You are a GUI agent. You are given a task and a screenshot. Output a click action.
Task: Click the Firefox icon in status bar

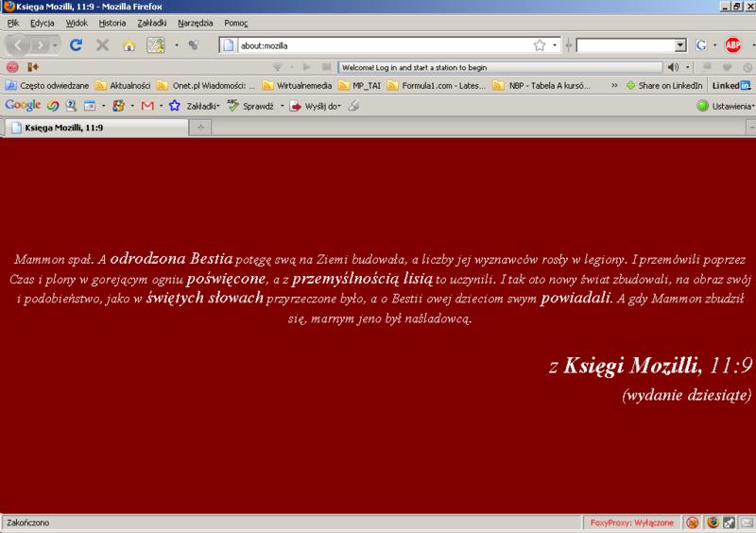712,522
